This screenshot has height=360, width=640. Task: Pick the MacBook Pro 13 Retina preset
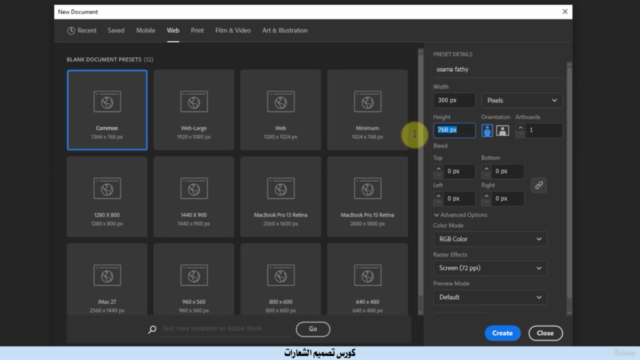point(281,197)
